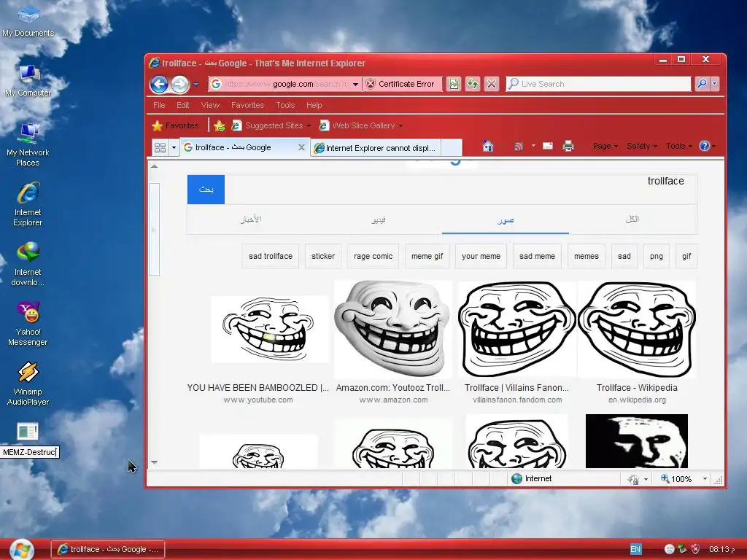This screenshot has width=747, height=560.
Task: Click the RSS Feeds icon
Action: click(x=519, y=146)
